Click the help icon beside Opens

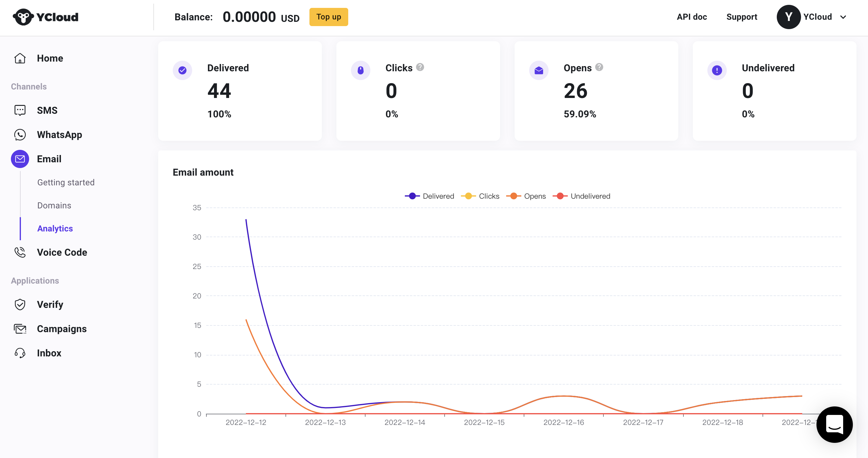pos(599,67)
